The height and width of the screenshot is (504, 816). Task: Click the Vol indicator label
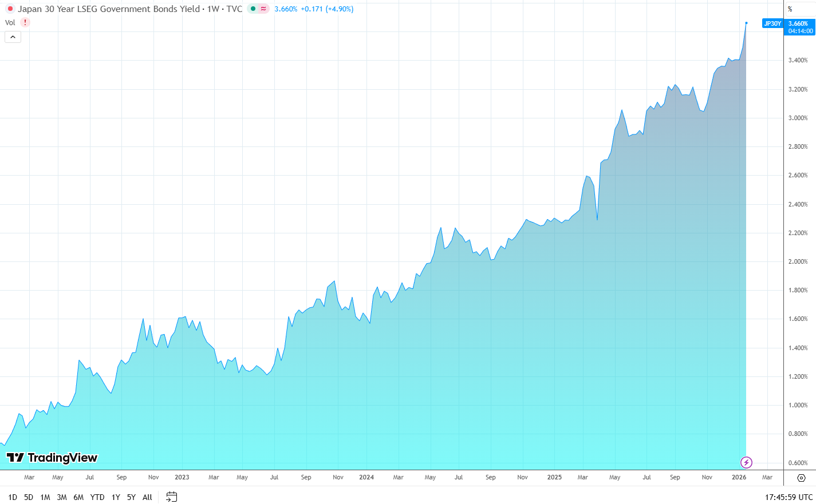pyautogui.click(x=10, y=23)
